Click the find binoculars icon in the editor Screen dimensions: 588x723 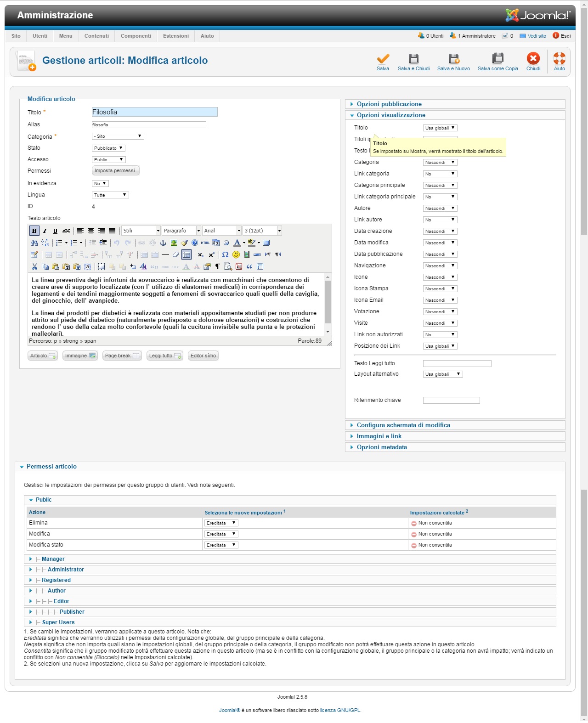34,243
